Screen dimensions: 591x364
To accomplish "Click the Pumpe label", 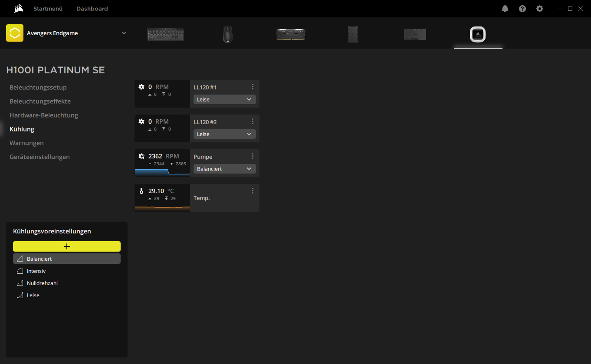I will click(x=203, y=157).
